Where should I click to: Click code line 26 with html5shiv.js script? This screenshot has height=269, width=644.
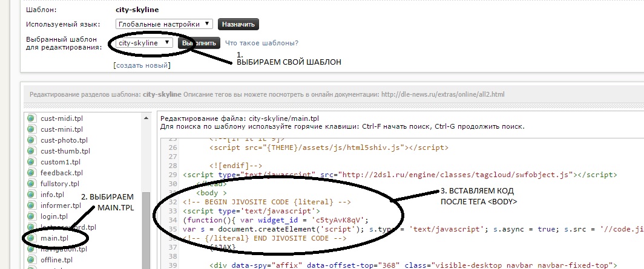(329, 147)
